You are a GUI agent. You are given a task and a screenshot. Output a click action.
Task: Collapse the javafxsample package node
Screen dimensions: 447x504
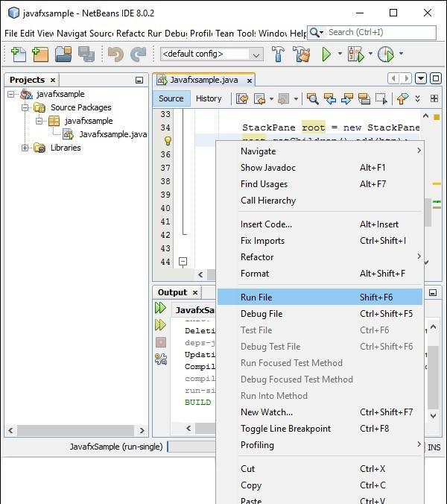click(39, 122)
